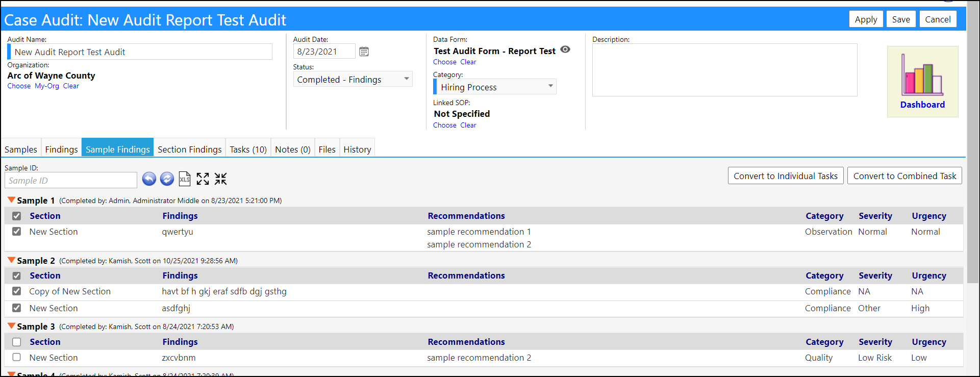Click the "Other" severity cell
The image size is (980, 377).
point(869,308)
